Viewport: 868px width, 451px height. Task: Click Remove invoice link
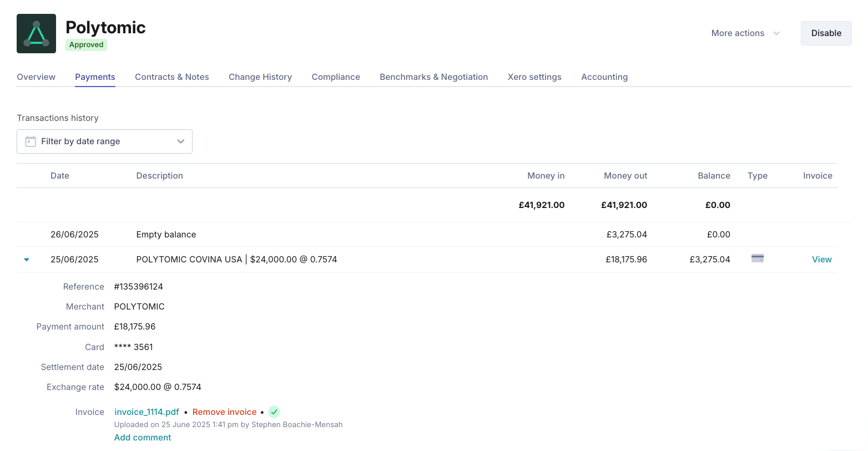(x=224, y=412)
